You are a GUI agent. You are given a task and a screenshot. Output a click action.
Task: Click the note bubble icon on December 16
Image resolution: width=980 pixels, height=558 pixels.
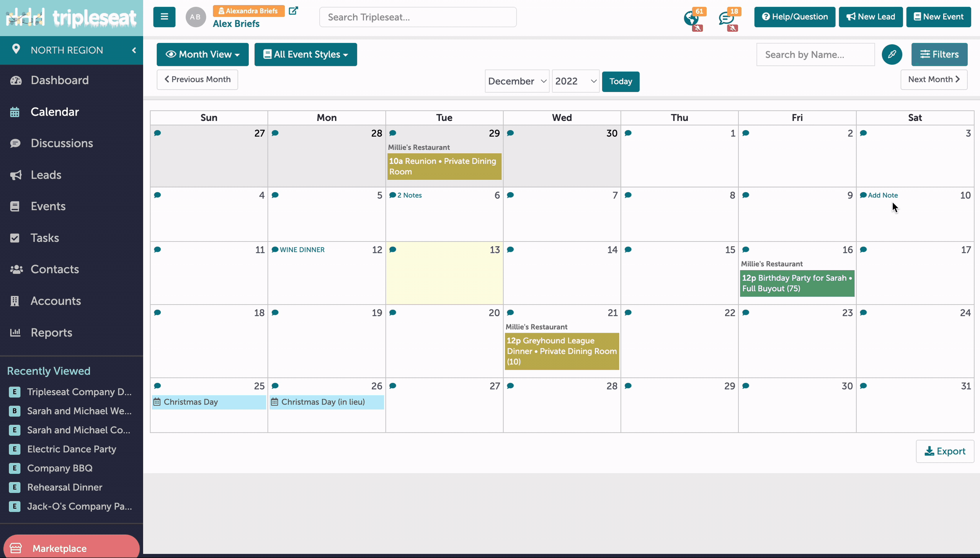745,250
